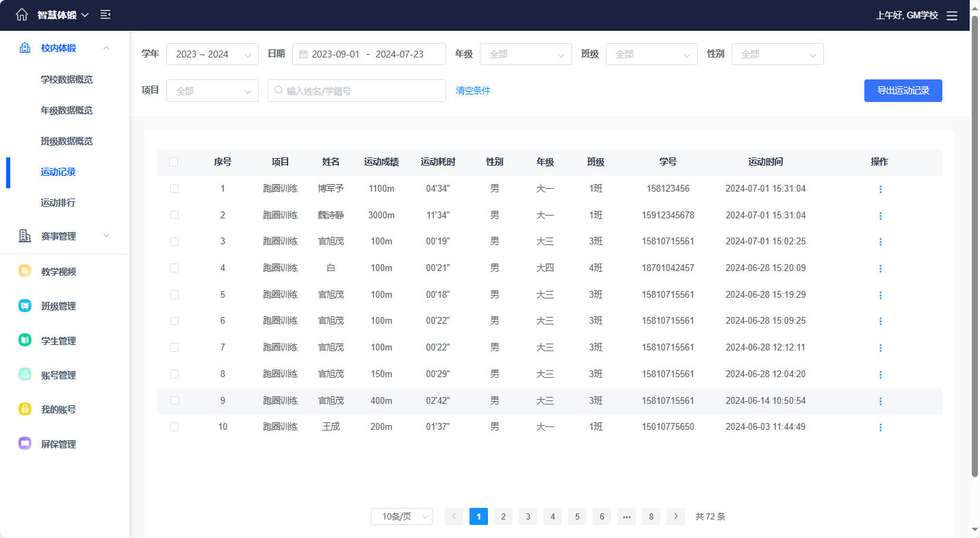Open the 10条/页 page size dropdown
Viewport: 980px width, 538px height.
402,517
